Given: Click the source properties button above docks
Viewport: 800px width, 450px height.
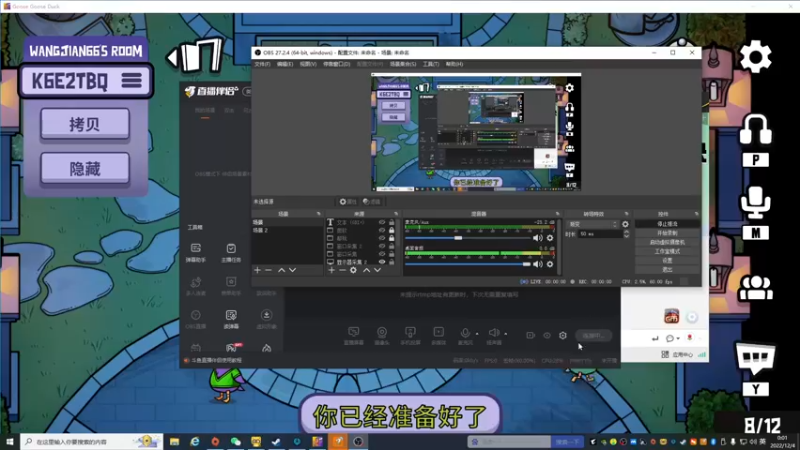Looking at the screenshot, I should [x=348, y=202].
